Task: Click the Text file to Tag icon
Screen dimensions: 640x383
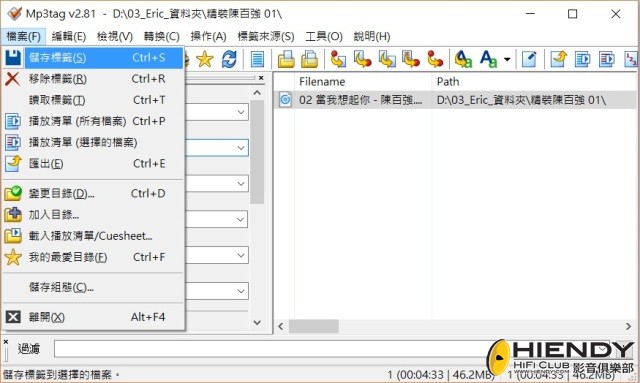Action: click(411, 60)
